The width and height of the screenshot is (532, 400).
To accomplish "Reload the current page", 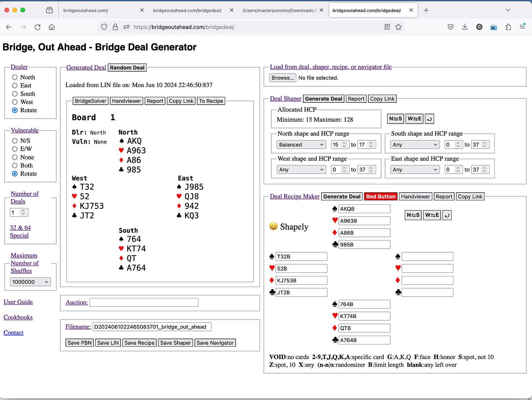I will (x=37, y=27).
